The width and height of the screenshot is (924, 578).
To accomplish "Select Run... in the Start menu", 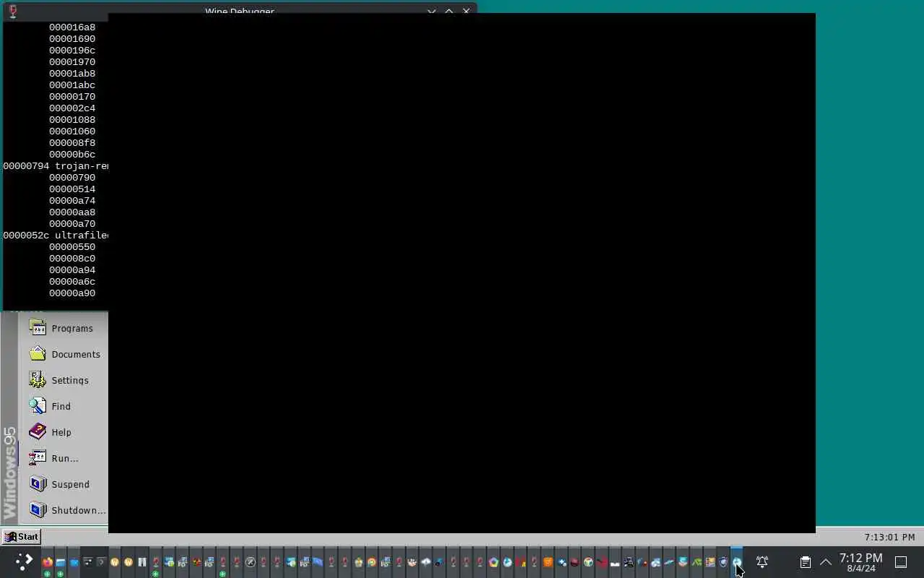I will pos(64,458).
